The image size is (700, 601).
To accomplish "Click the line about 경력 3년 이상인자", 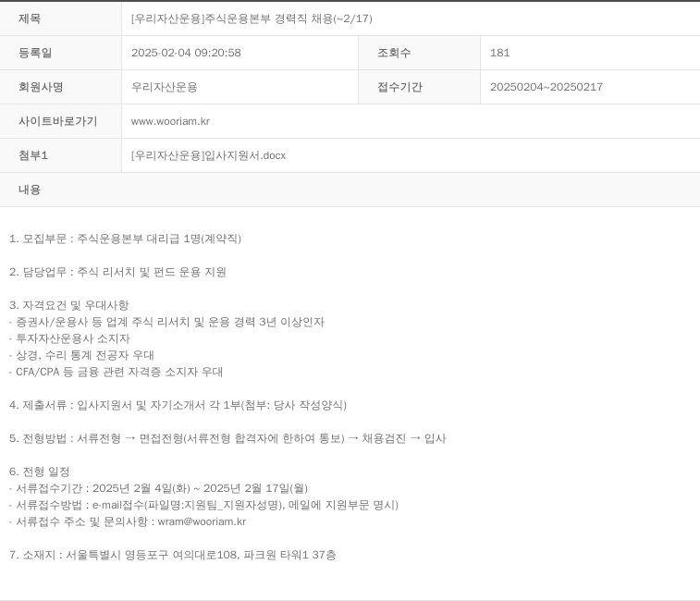I will tap(166, 322).
